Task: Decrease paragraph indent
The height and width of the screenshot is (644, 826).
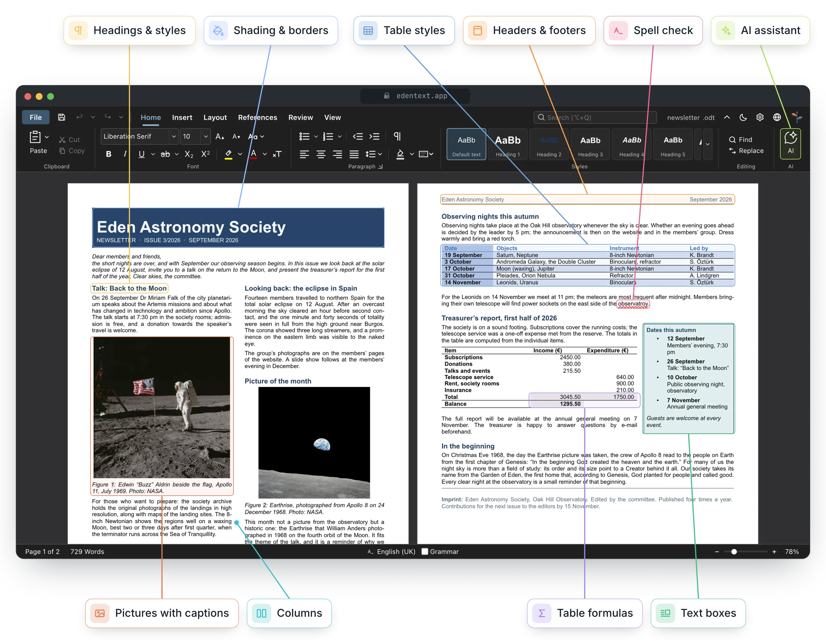Action: (358, 136)
